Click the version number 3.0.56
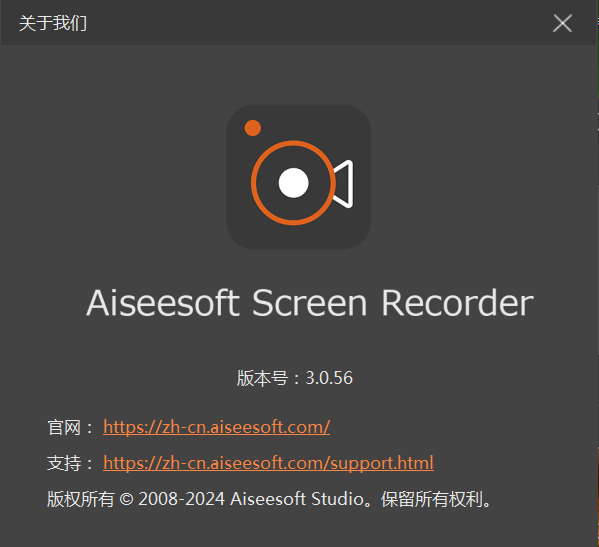The image size is (599, 547). click(x=329, y=378)
